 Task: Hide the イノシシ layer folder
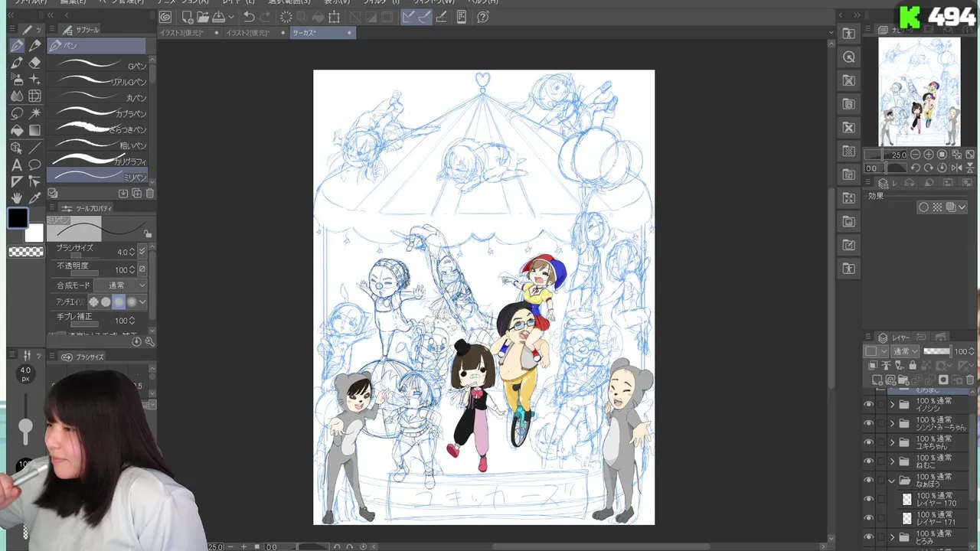click(x=868, y=405)
